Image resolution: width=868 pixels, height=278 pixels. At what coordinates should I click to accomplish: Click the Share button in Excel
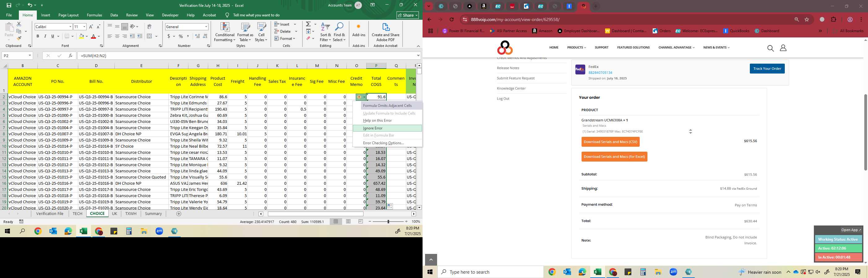pos(408,15)
